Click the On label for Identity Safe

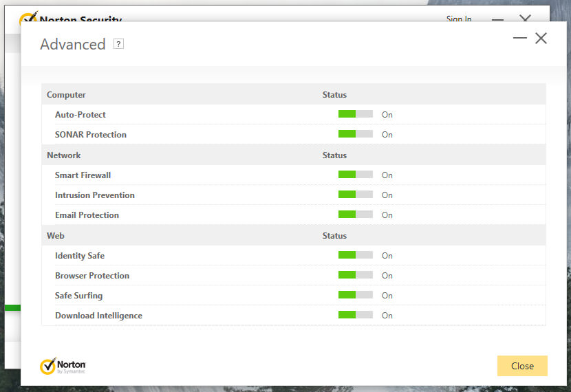point(387,256)
